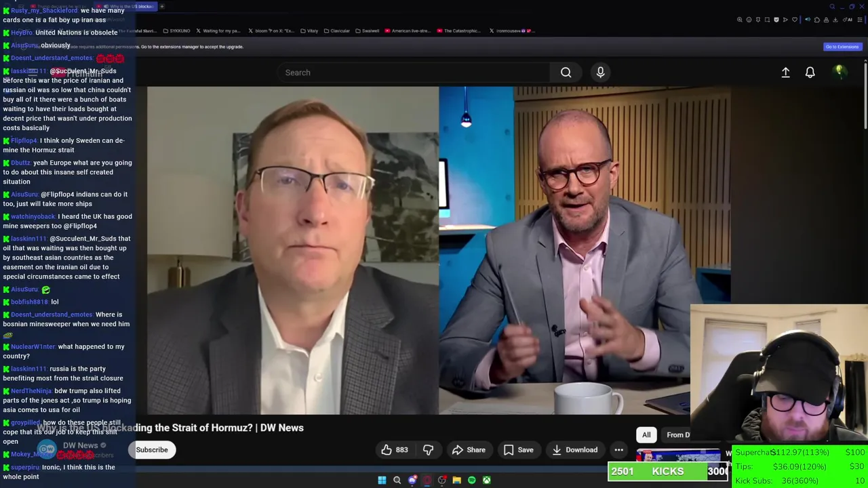Screen dimensions: 868x488
Task: Open Discord from taskbar
Action: pyautogui.click(x=412, y=480)
